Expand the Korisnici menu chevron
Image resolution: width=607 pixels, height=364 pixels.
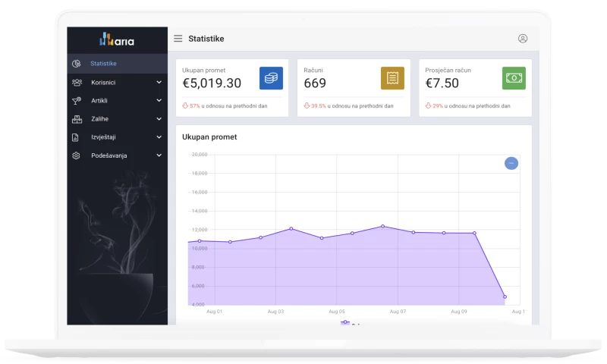coord(159,83)
